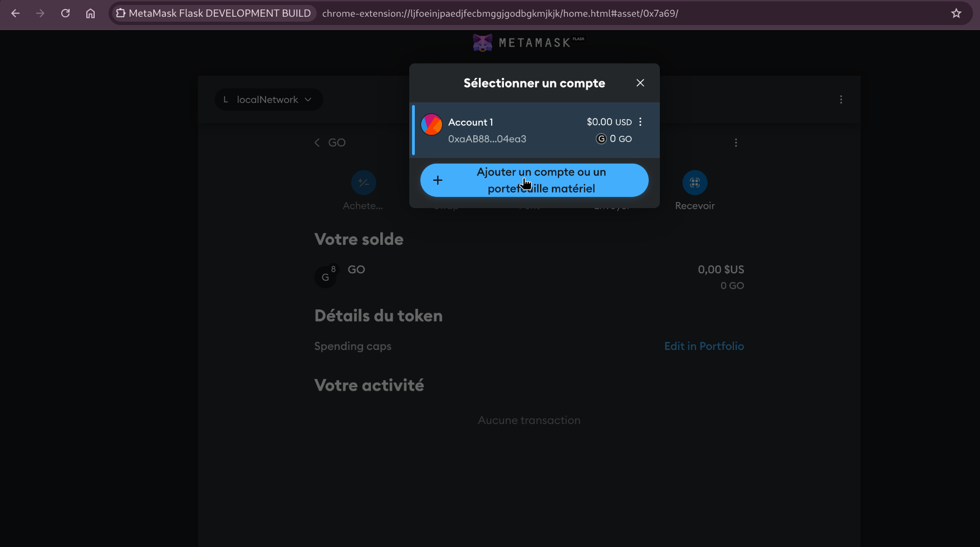The height and width of the screenshot is (547, 980).
Task: Click the chrome-extension URL in the address bar
Action: [499, 13]
